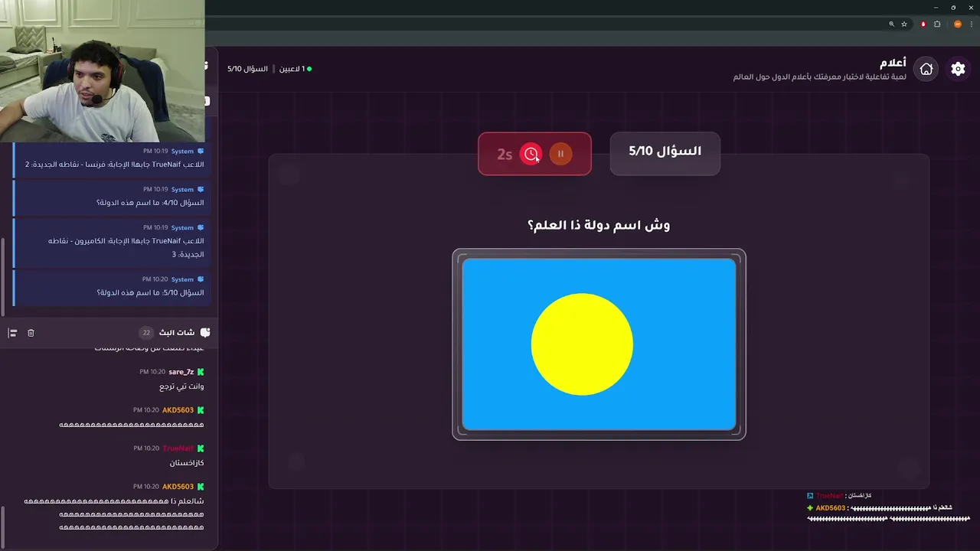Click the question title 'وش اسم دولة ذا العلم؟'
980x551 pixels.
point(599,225)
